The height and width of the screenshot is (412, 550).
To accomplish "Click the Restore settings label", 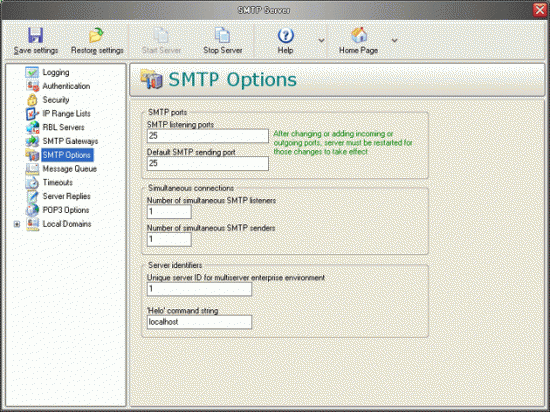I will point(97,50).
